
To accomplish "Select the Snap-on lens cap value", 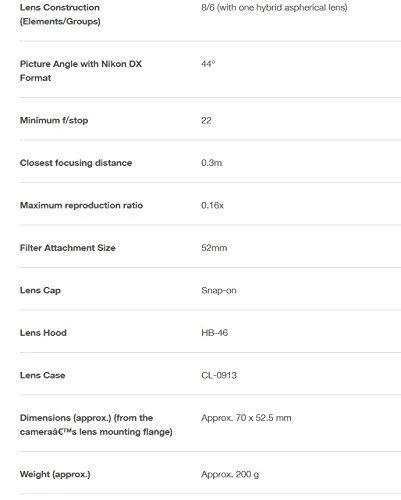I will 219,290.
